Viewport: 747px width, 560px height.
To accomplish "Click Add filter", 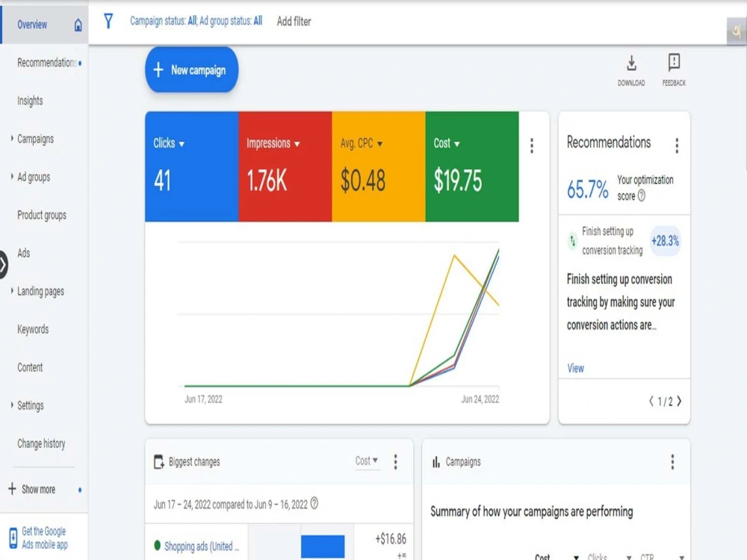I will [294, 22].
